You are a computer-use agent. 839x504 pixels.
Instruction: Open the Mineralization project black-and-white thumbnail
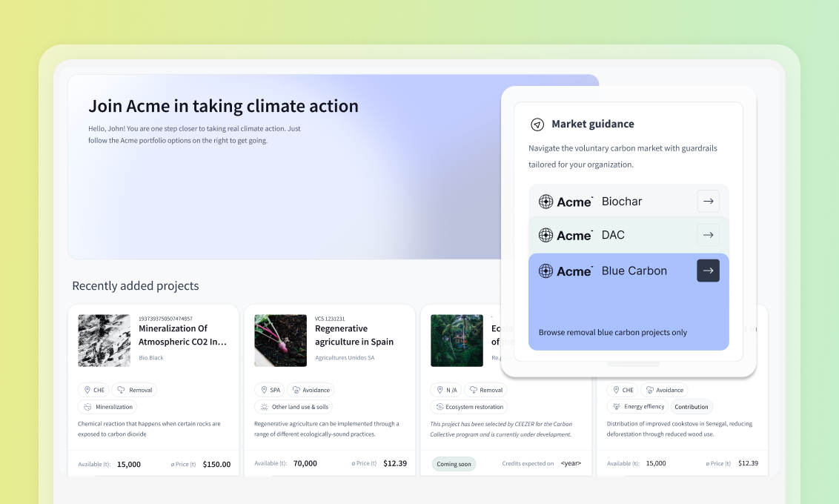click(105, 340)
